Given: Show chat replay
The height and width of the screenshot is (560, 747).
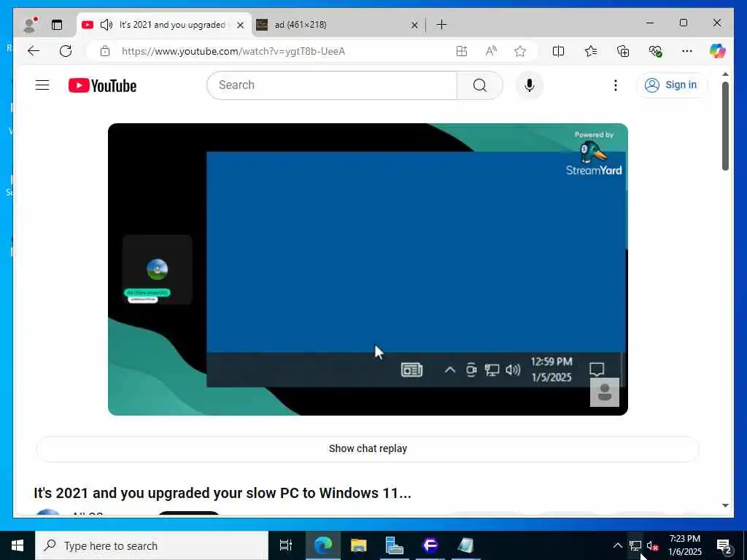Looking at the screenshot, I should 368,448.
